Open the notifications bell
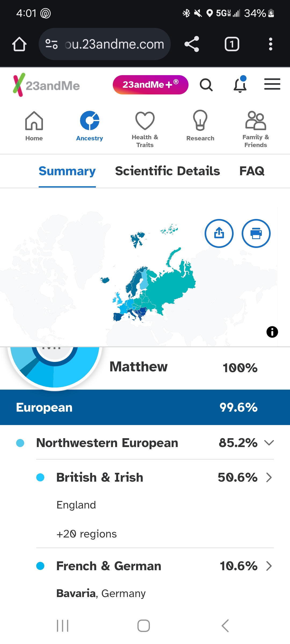290x644 pixels. coord(240,84)
